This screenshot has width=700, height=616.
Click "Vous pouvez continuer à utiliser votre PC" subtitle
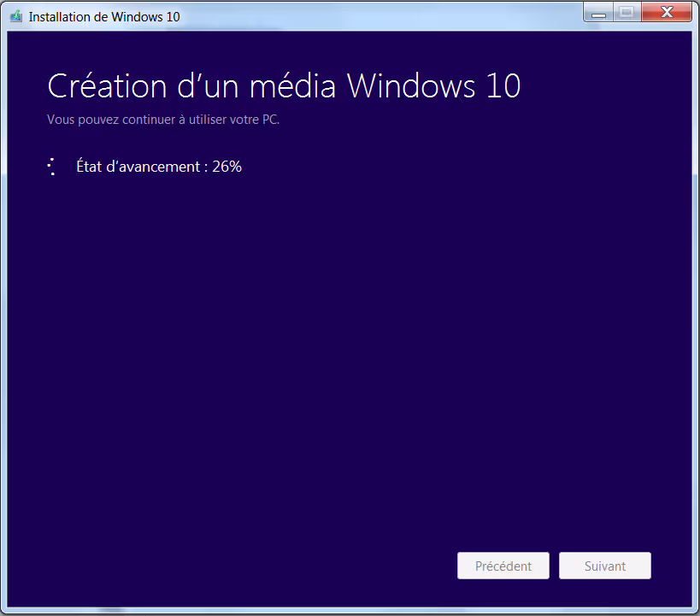(x=163, y=120)
